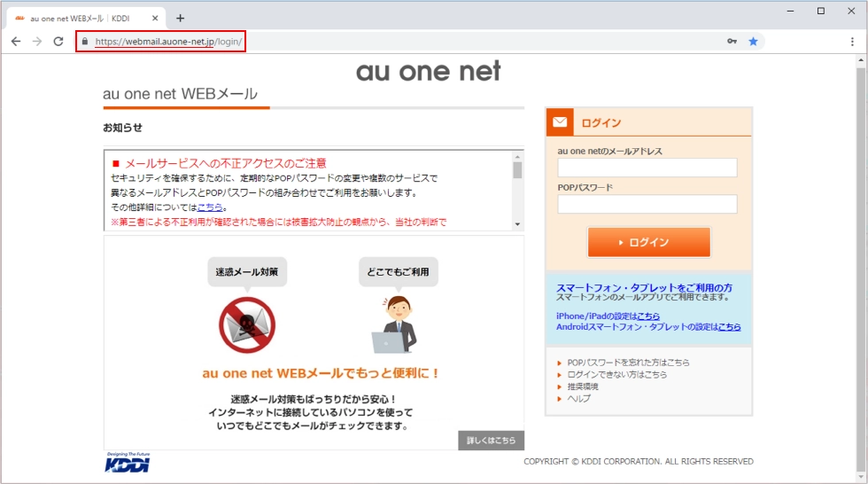
Task: Click the COPYRIGHT KDDI CORPORATION footer text
Action: click(639, 461)
